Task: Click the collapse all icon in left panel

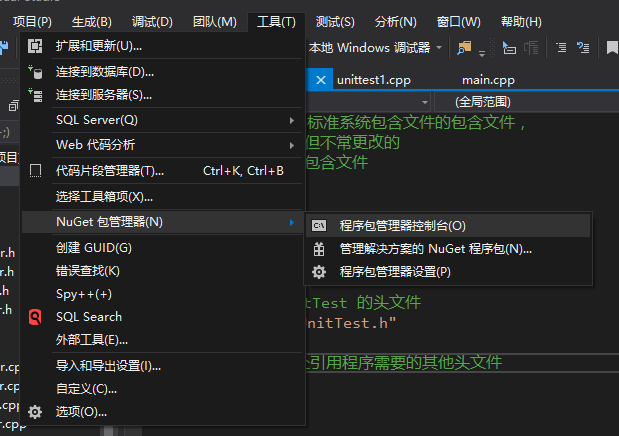Action: pyautogui.click(x=13, y=105)
